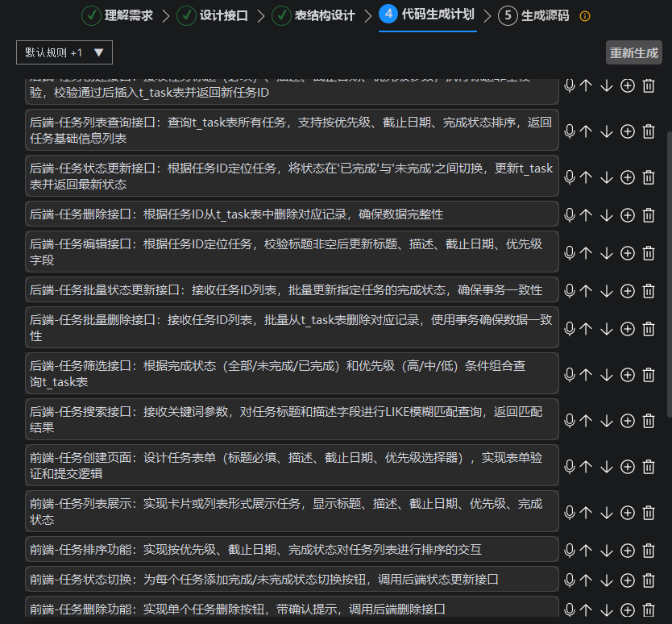Image resolution: width=672 pixels, height=624 pixels.
Task: Click into 前端-任务删除功能 text field
Action: click(x=292, y=609)
